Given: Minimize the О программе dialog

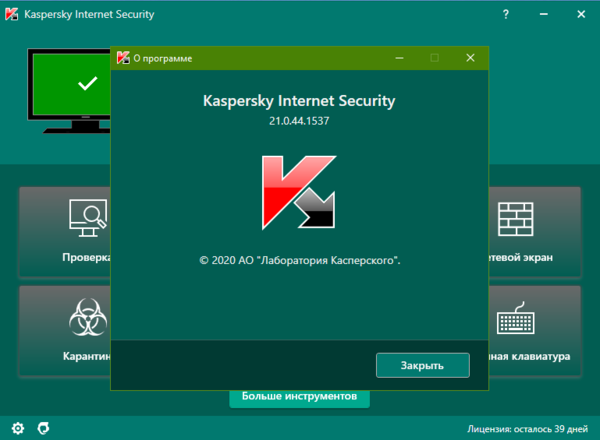Looking at the screenshot, I should coord(399,58).
